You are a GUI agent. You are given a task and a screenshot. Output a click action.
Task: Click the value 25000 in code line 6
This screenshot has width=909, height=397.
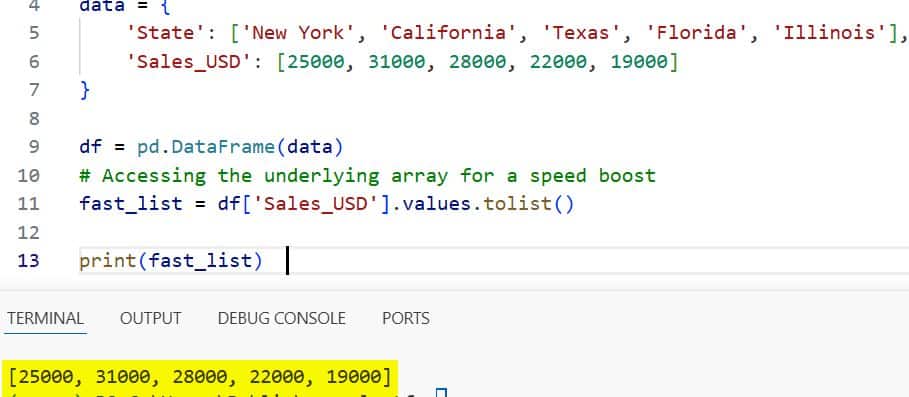coord(316,61)
